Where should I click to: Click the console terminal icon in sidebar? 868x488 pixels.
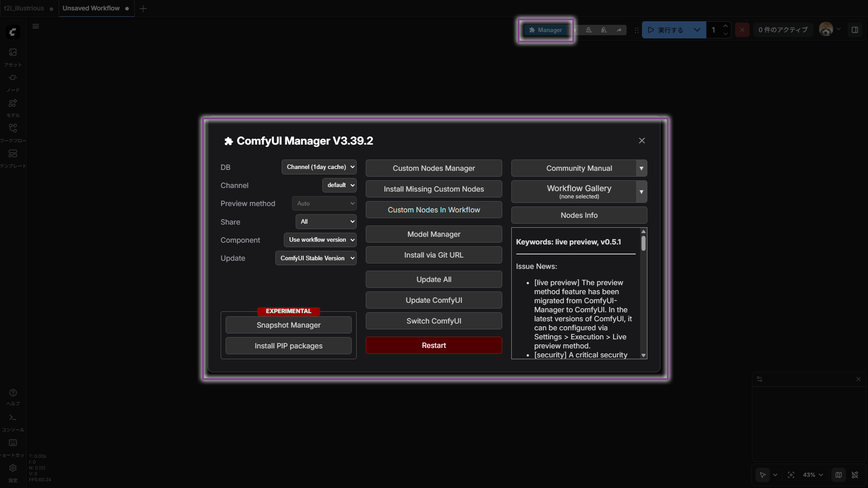(x=13, y=418)
